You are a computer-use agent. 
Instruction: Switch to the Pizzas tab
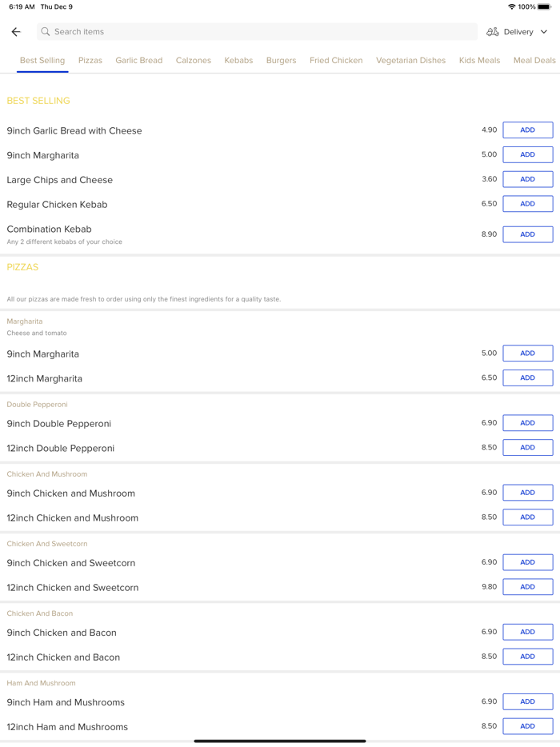point(90,61)
